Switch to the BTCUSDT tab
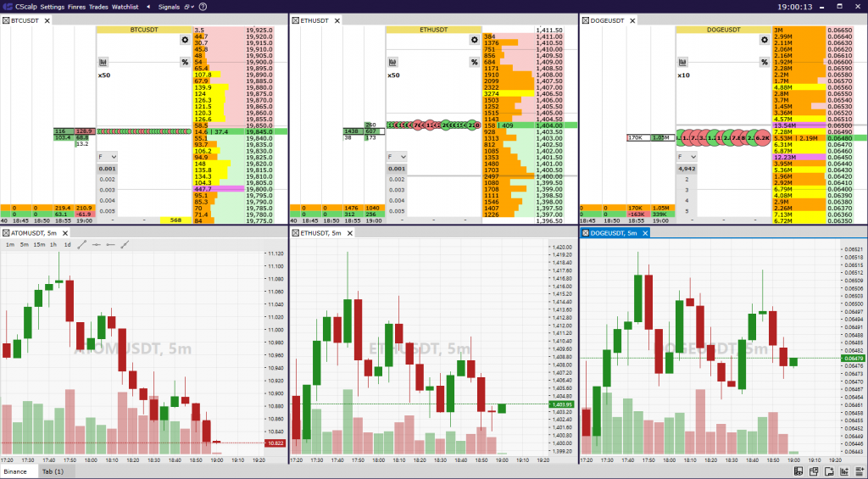This screenshot has height=479, width=868. pyautogui.click(x=25, y=20)
